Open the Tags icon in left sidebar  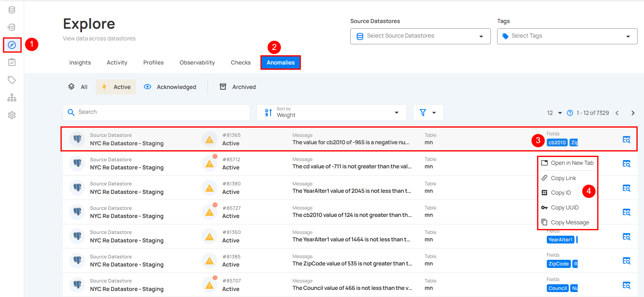coord(12,80)
